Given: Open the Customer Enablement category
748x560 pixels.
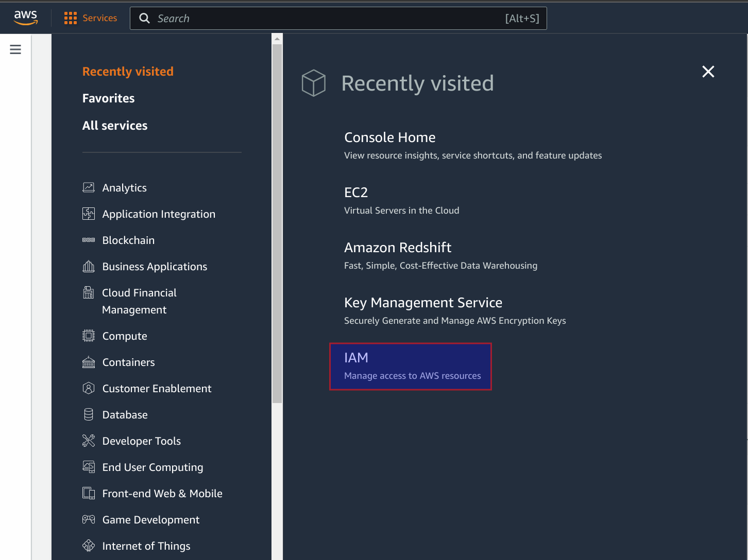Looking at the screenshot, I should tap(157, 389).
